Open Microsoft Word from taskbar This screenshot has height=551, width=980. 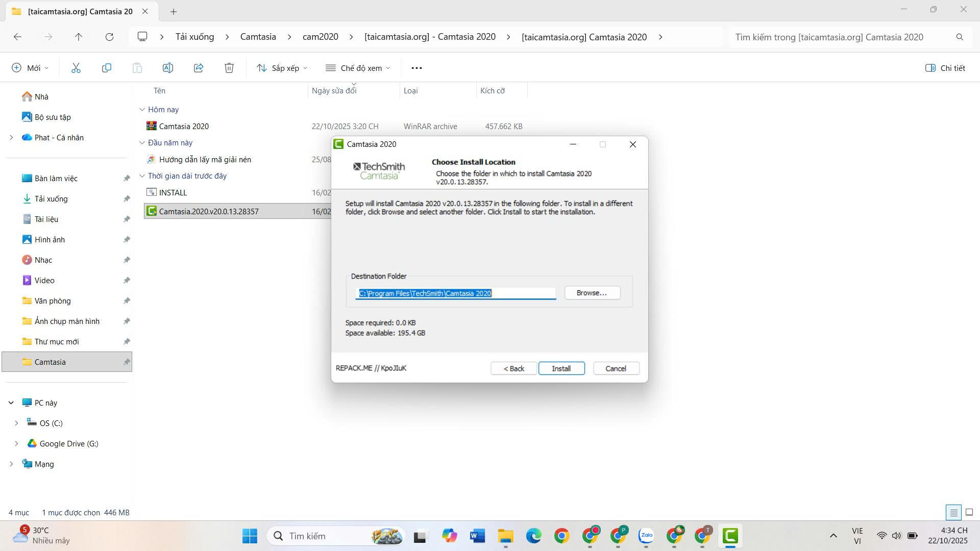pos(477,536)
